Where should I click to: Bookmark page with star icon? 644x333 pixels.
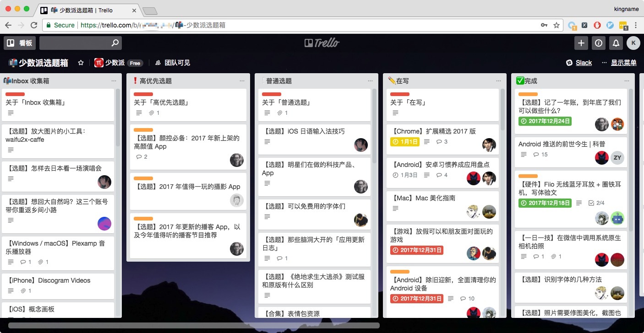(557, 25)
